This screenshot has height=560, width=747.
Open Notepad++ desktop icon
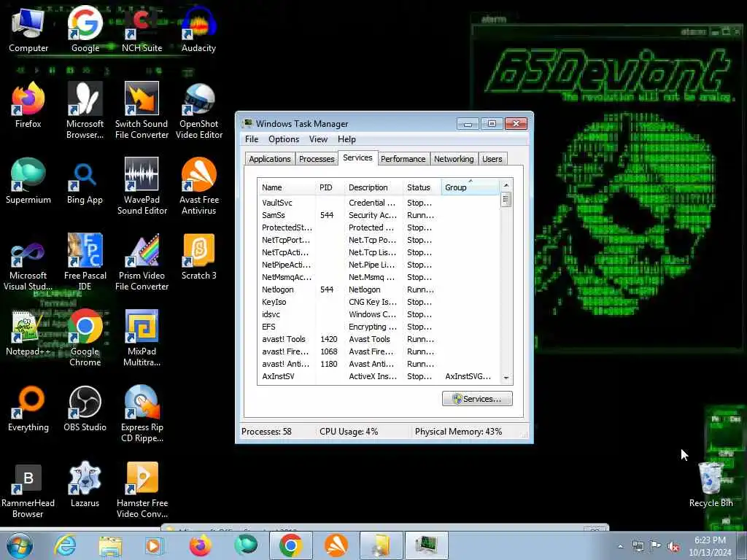coord(28,332)
